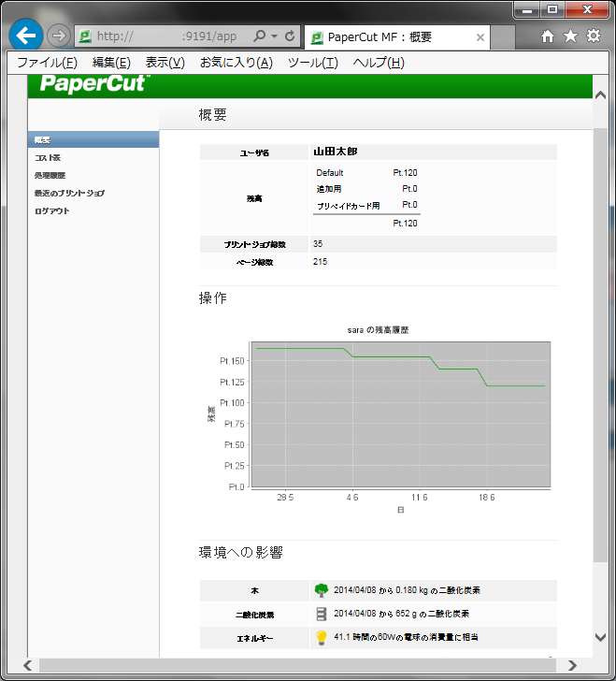Select 概要 in the sidebar
The width and height of the screenshot is (616, 681).
pyautogui.click(x=93, y=140)
